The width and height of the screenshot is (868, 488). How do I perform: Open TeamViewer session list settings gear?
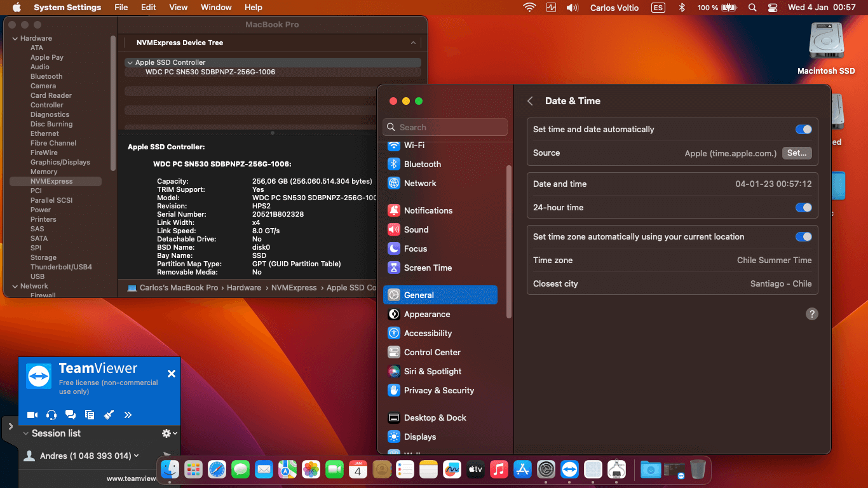168,433
